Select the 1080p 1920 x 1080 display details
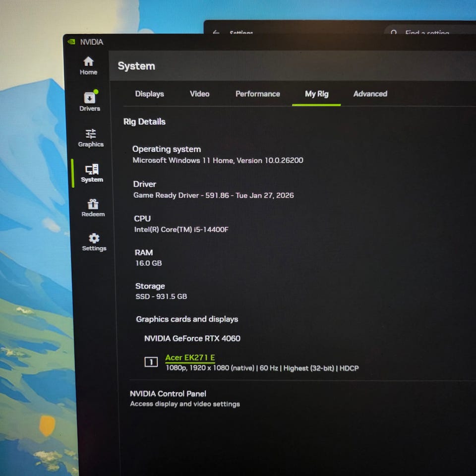Screen dimensions: 476x476 pos(262,368)
